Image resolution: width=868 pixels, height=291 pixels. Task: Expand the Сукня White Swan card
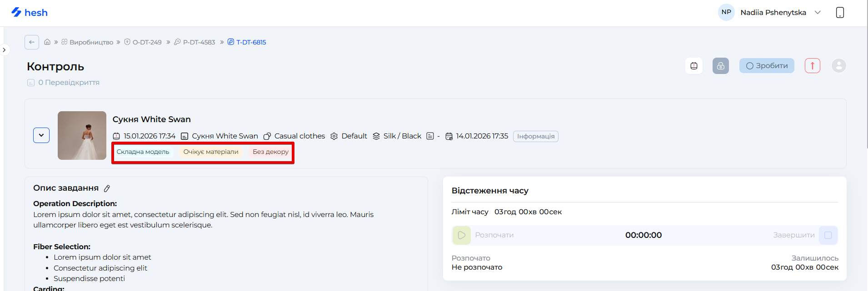click(x=41, y=135)
